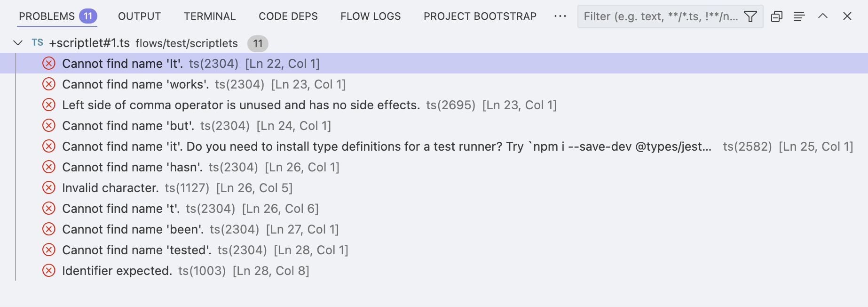Toggle view as table/tree icon
The width and height of the screenshot is (868, 307).
(799, 16)
